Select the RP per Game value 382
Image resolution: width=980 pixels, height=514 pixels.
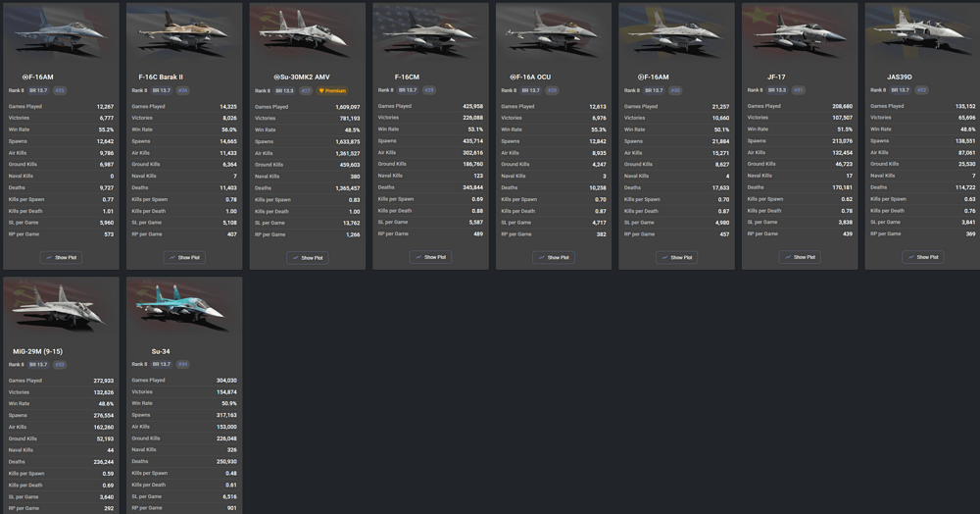(601, 234)
